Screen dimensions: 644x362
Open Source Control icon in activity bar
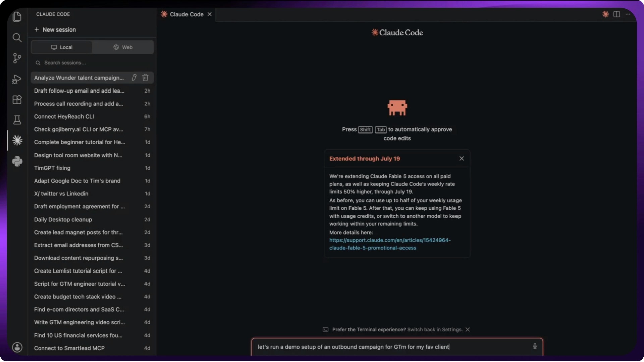[x=17, y=58]
